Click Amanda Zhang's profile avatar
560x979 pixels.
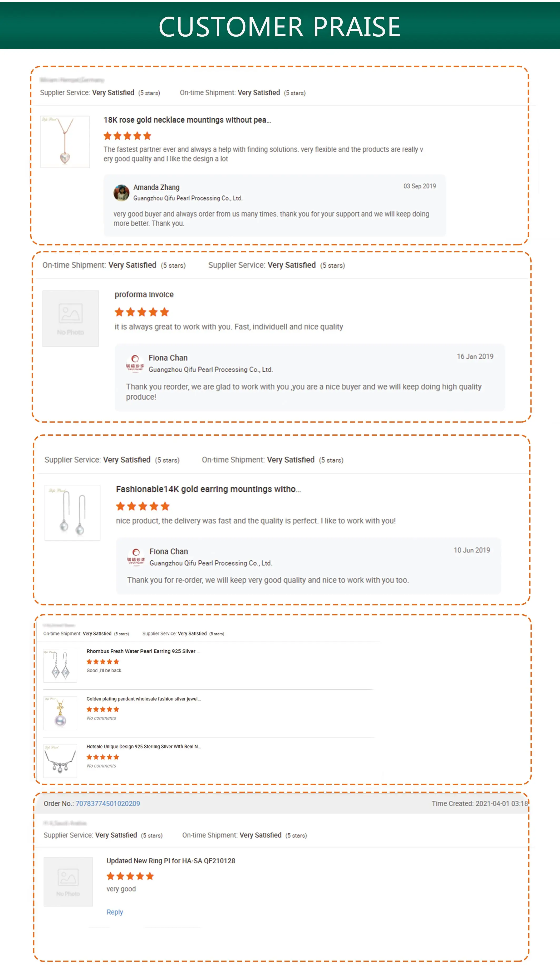[x=121, y=193]
